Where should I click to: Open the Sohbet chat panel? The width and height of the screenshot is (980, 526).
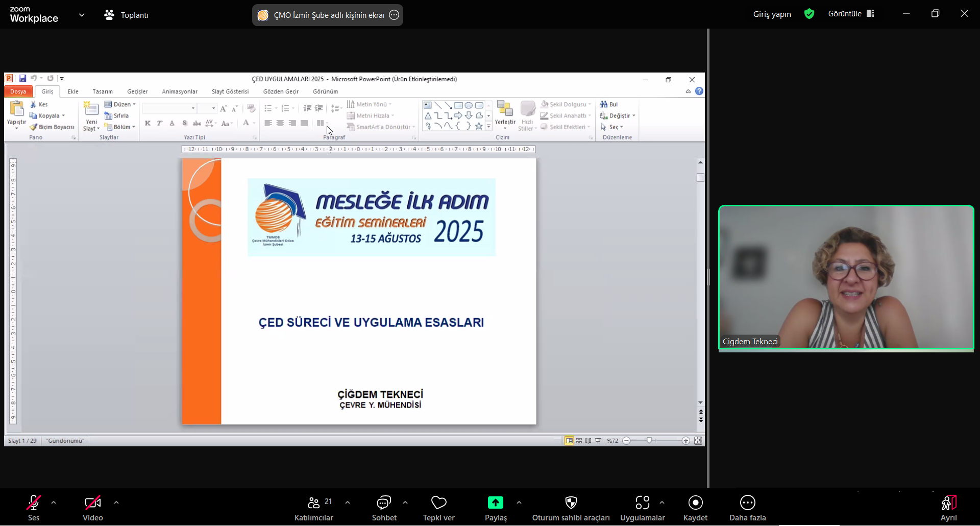tap(384, 503)
